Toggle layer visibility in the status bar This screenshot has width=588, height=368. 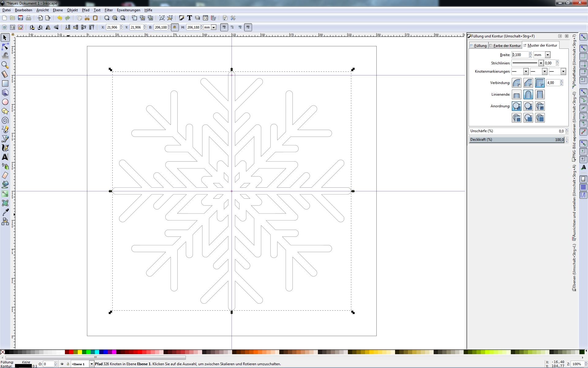[62, 364]
